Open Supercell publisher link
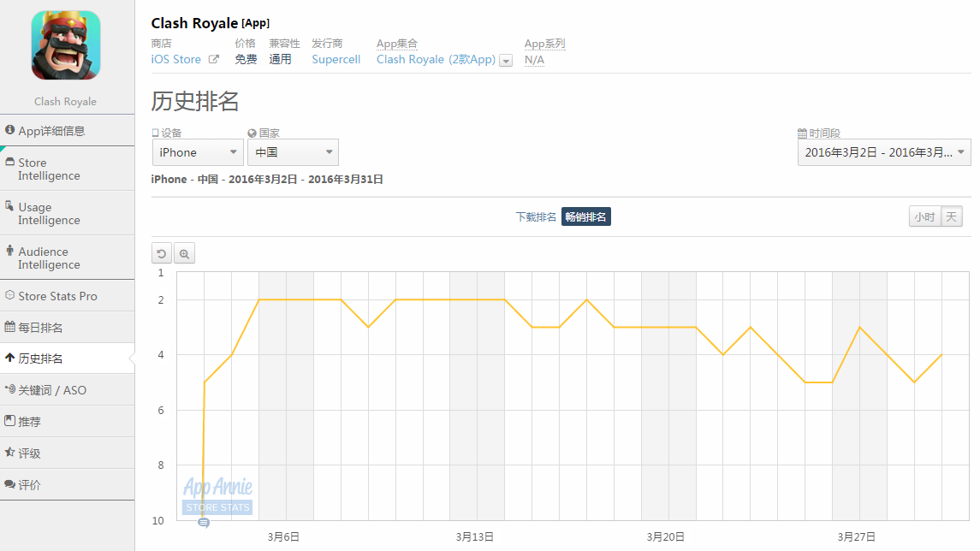This screenshot has height=551, width=980. click(336, 59)
